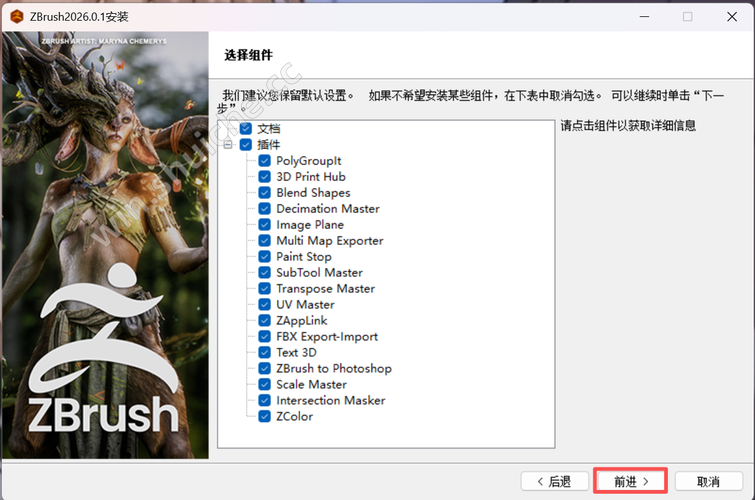Select the UV Master plugin name

click(x=305, y=304)
